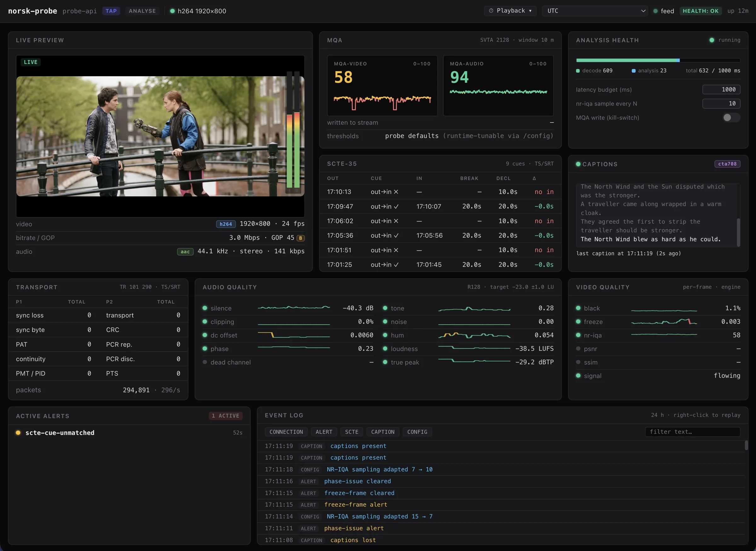Filter event log by SCTE
756x551 pixels.
tap(352, 432)
